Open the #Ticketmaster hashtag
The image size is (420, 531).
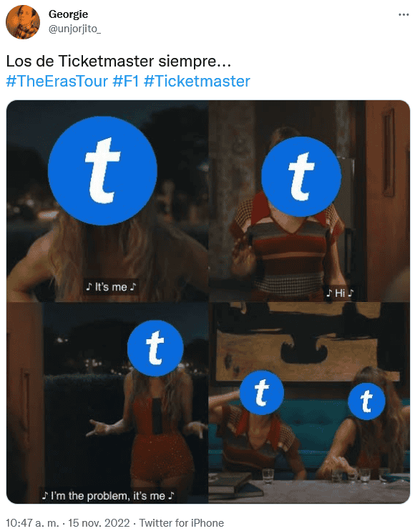point(197,82)
